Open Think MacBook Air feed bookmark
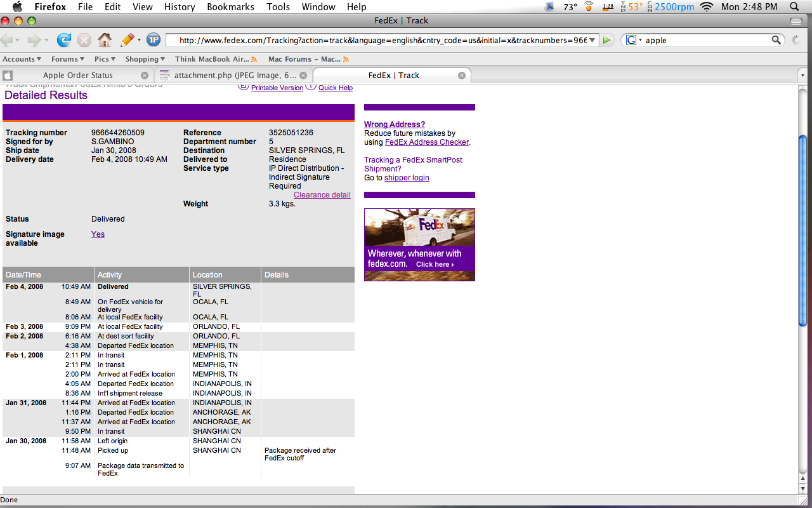The image size is (812, 508). coord(216,59)
